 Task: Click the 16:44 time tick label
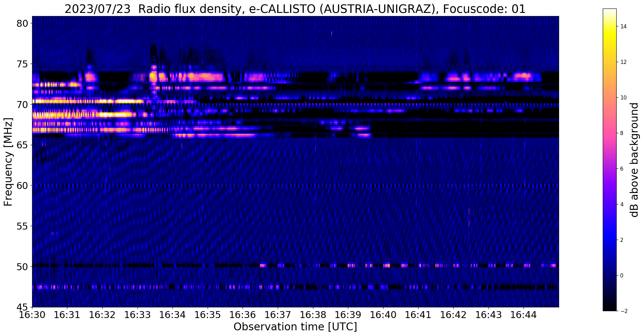(x=524, y=315)
